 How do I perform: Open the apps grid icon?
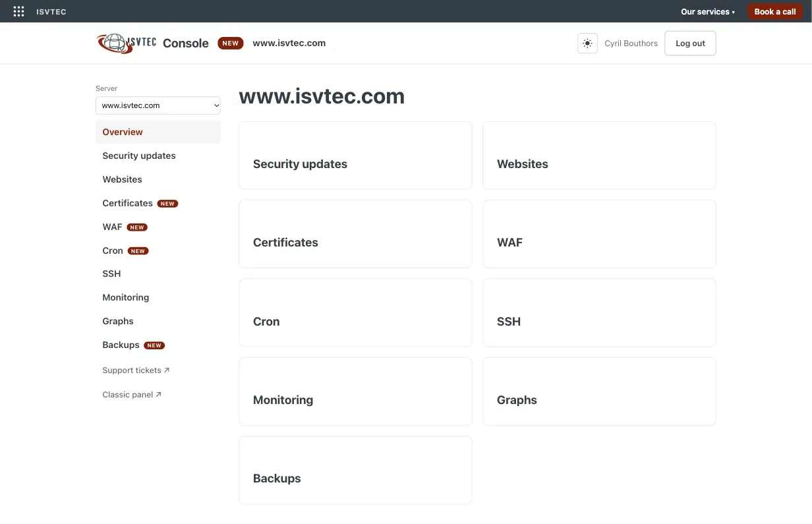18,11
